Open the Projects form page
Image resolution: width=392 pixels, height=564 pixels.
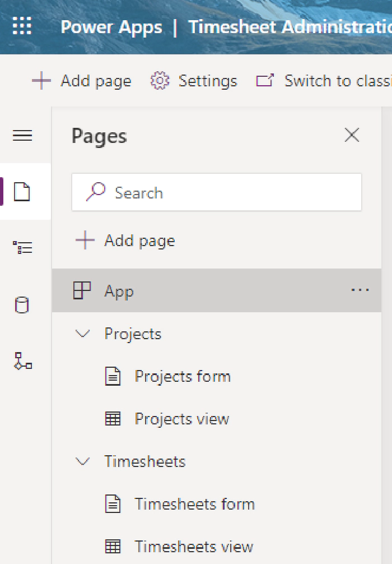click(x=183, y=377)
